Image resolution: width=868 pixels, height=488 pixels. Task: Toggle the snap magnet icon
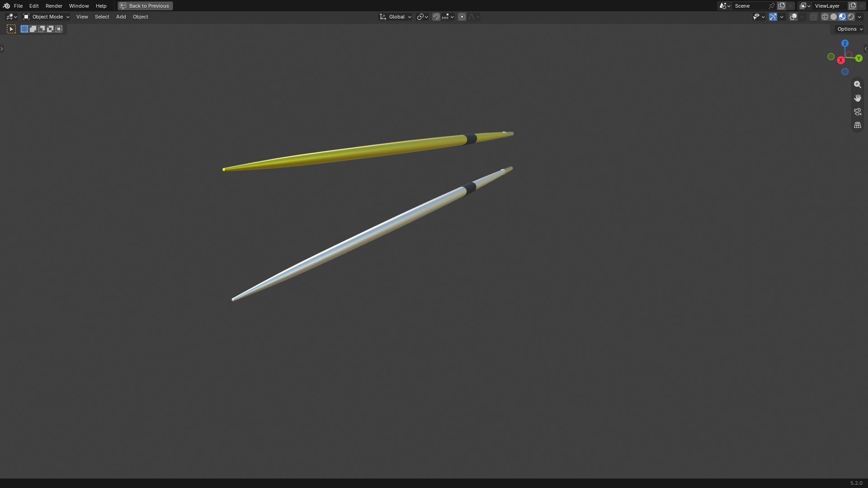click(436, 17)
